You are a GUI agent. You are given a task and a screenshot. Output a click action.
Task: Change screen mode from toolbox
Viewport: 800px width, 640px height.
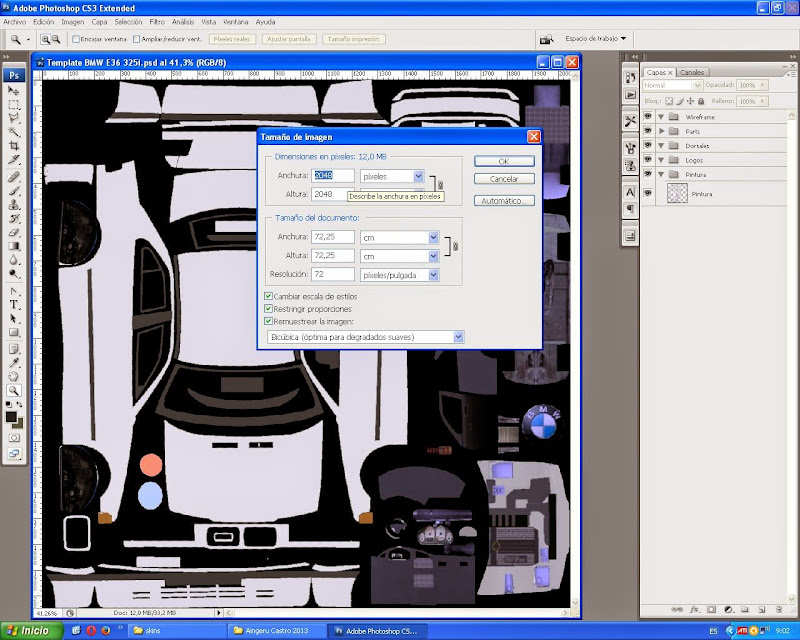14,453
